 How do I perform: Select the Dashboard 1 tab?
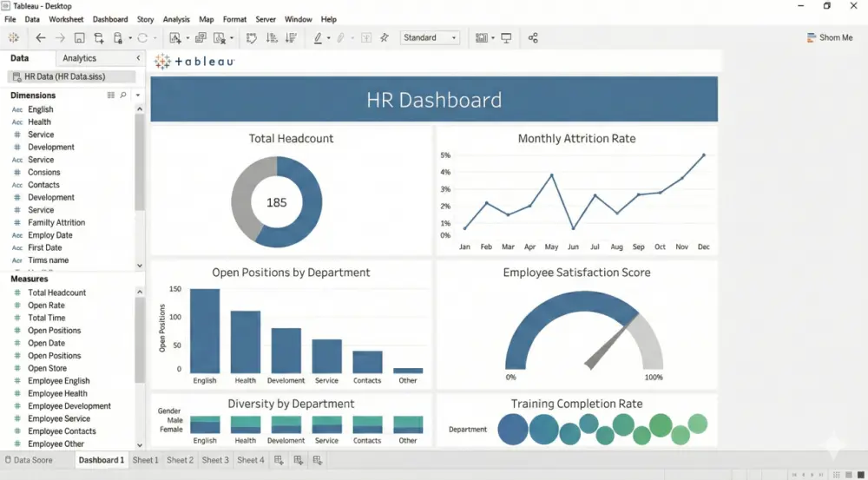coord(101,460)
